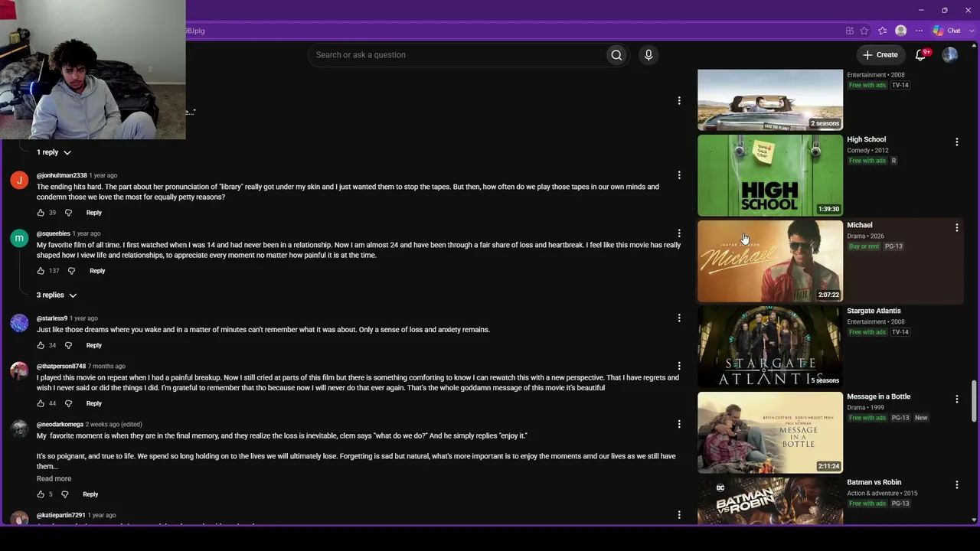Open more options for Batman vs Robin
Viewport: 980px width, 551px height.
tap(957, 484)
